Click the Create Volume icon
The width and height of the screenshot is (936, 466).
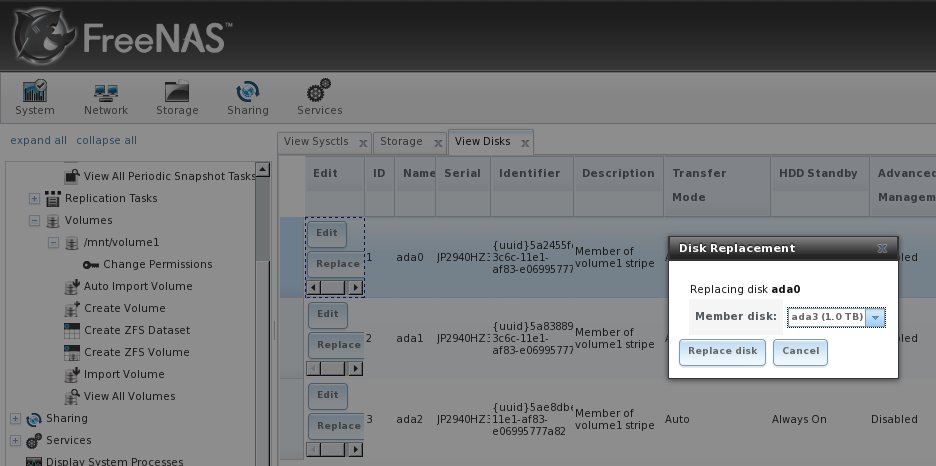tap(72, 308)
